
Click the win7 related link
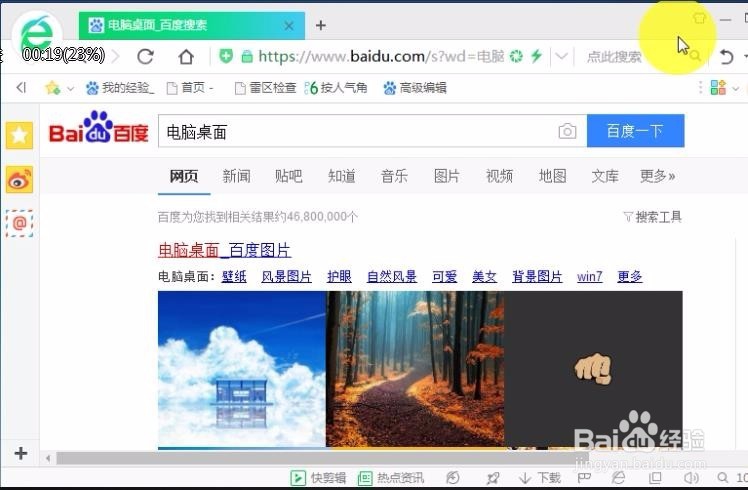[x=590, y=276]
